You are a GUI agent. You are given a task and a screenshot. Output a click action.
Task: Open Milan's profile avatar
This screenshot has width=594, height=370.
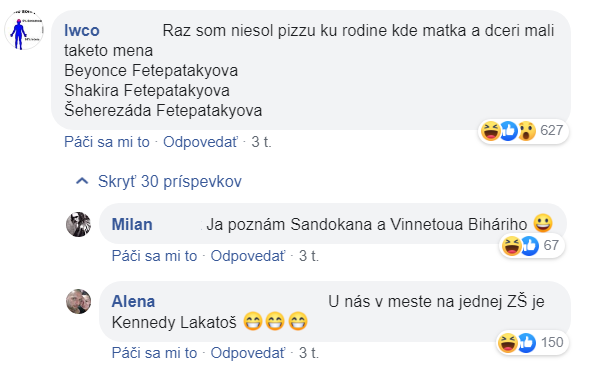click(78, 224)
